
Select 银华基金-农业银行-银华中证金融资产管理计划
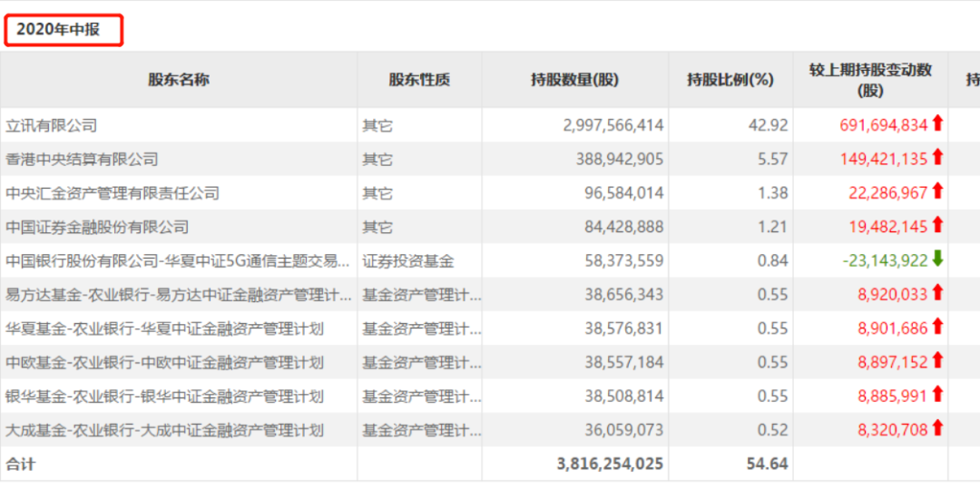coord(164,397)
